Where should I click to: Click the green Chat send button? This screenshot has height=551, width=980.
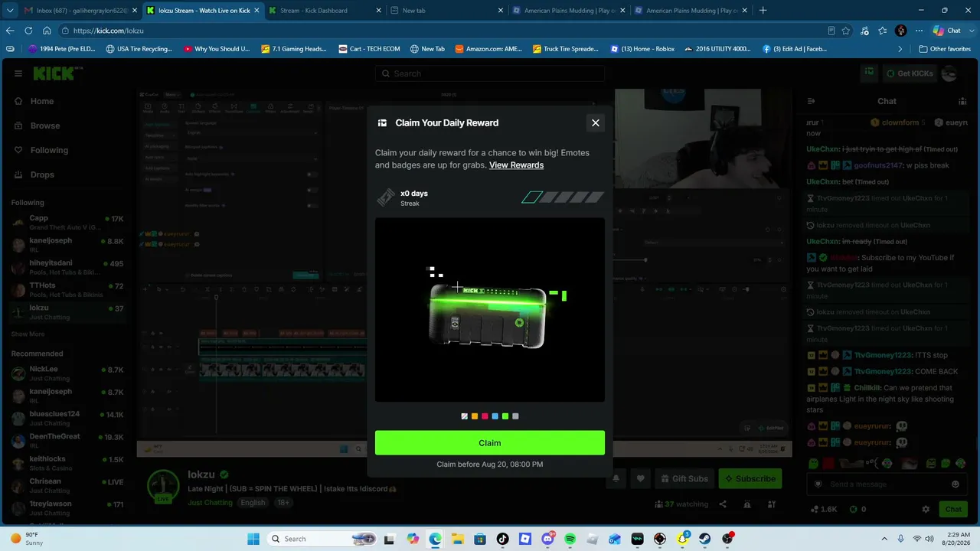pos(953,509)
